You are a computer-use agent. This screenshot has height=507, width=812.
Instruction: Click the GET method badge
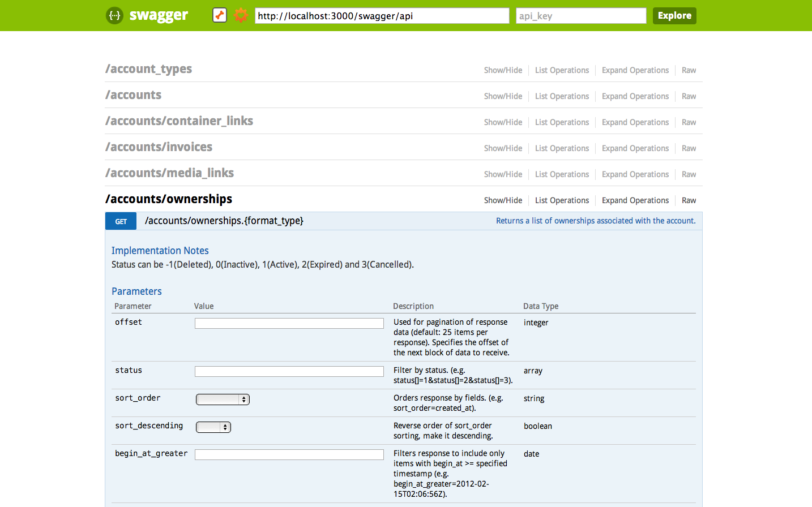121,221
